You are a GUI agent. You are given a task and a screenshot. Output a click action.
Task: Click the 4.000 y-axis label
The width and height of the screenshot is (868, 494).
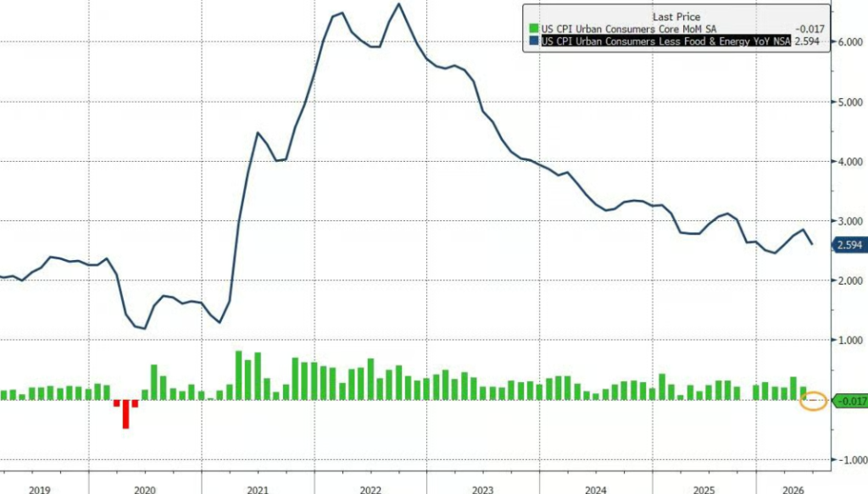point(850,162)
